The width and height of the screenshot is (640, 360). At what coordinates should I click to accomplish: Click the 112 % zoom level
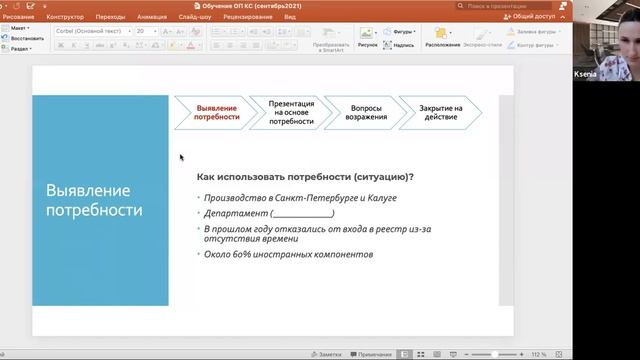click(x=539, y=355)
